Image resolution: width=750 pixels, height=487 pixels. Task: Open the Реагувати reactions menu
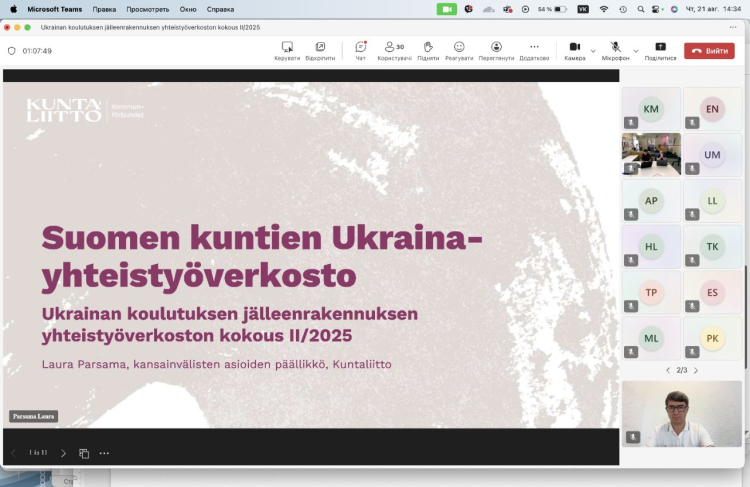coord(459,47)
